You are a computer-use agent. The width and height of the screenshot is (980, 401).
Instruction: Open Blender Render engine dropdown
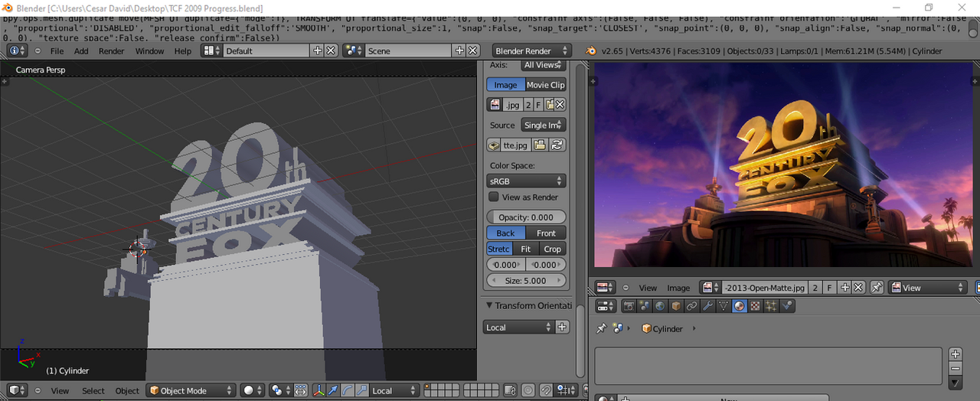(x=532, y=51)
